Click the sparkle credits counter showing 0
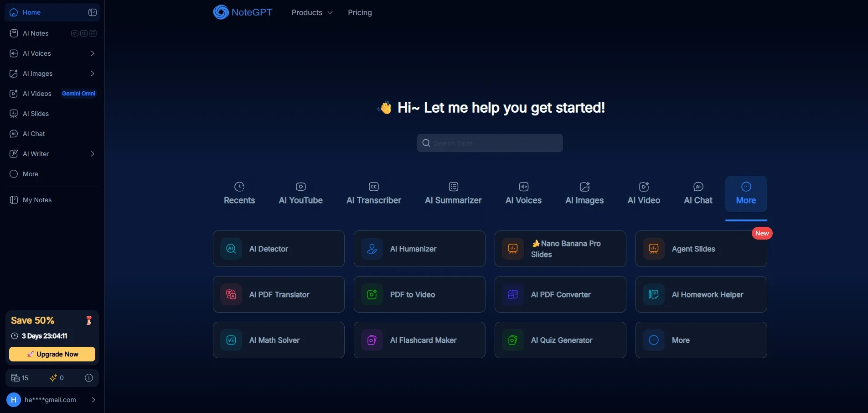Viewport: 868px width, 413px height. [57, 378]
